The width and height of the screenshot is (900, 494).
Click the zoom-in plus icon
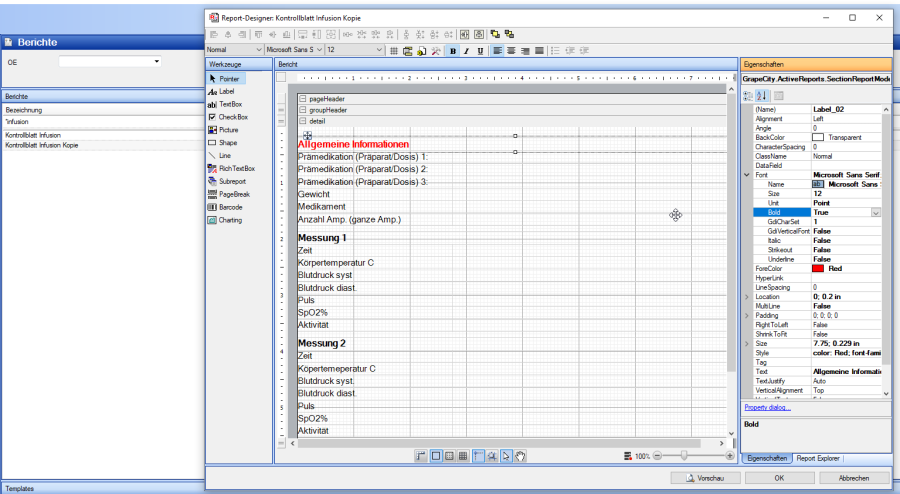730,456
